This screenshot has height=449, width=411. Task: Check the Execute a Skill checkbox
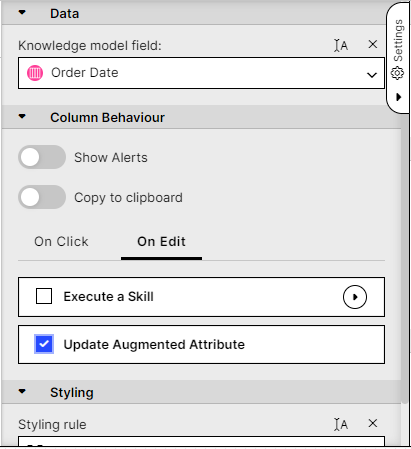tap(44, 296)
